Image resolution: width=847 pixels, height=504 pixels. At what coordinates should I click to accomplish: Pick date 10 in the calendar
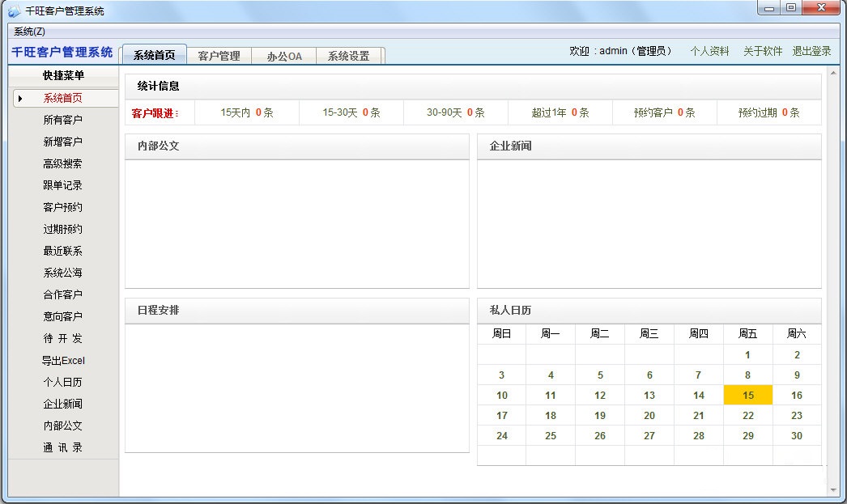click(x=502, y=395)
